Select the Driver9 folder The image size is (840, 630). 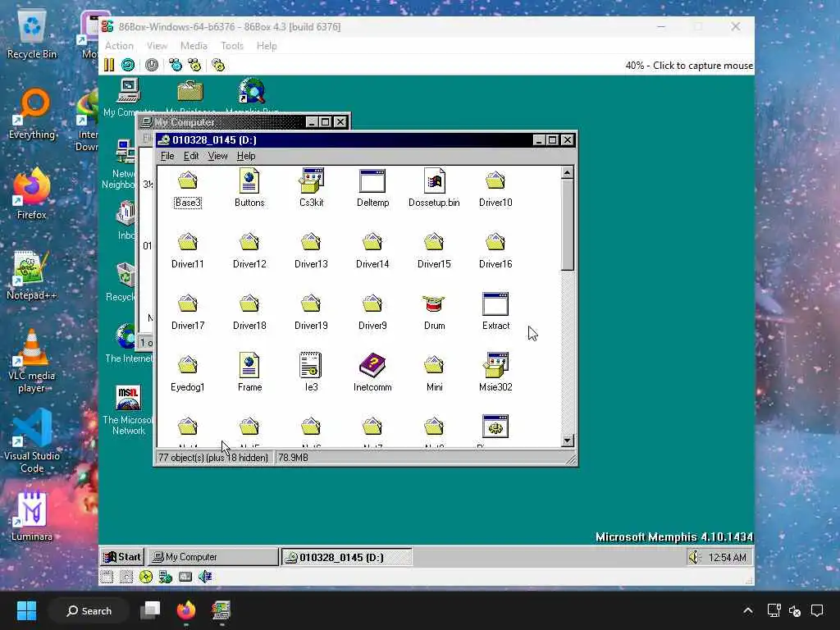tap(372, 312)
